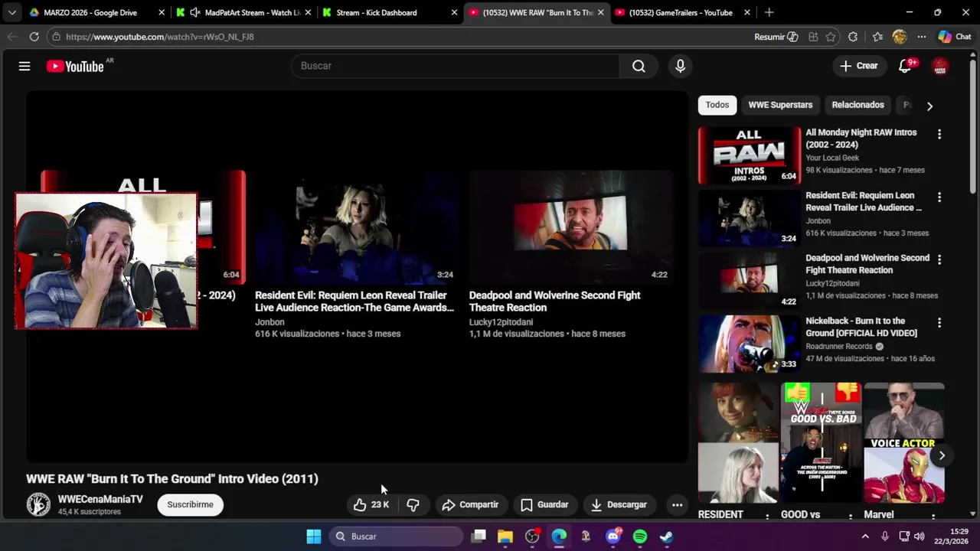Advance the Shorts shelf with the next arrow

point(942,455)
